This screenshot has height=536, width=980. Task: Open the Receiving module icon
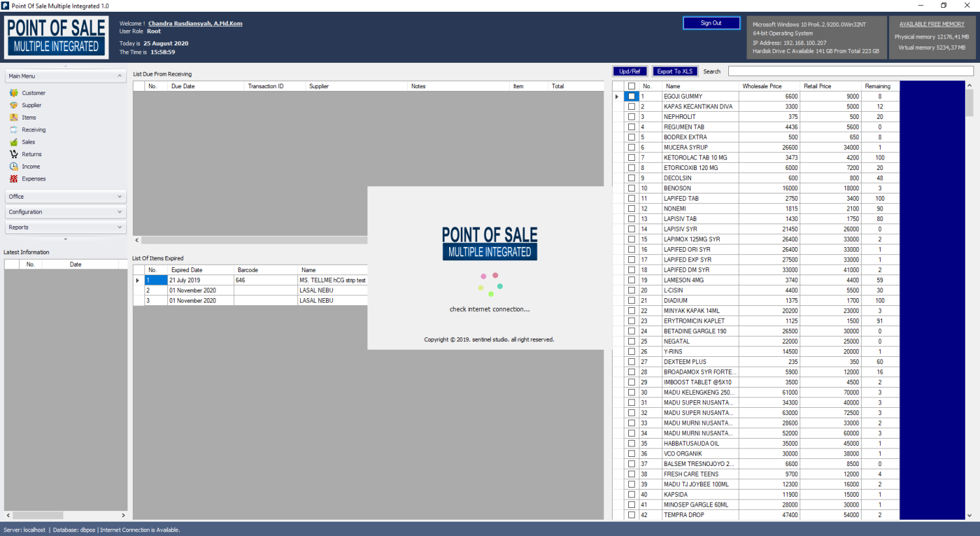click(14, 130)
